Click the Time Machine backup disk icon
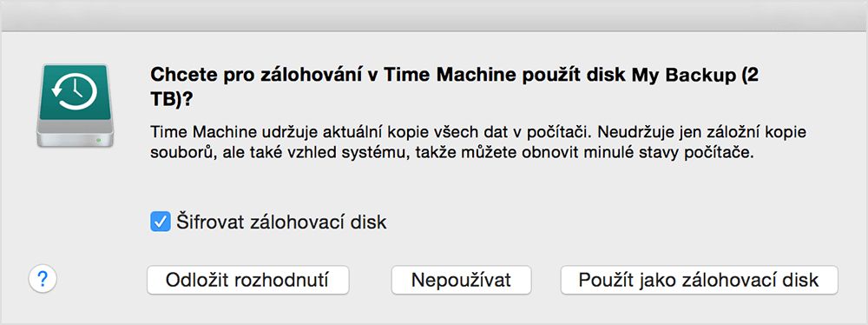The height and width of the screenshot is (325, 868). point(76,106)
